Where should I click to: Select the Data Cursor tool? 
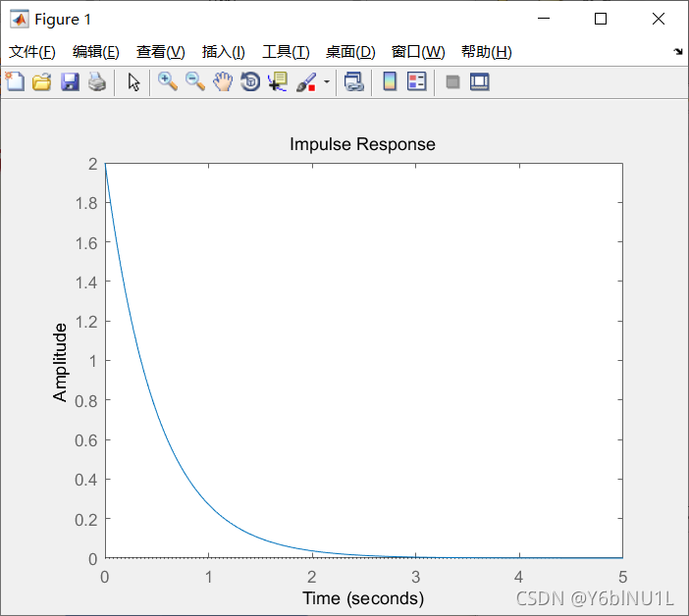coord(278,81)
